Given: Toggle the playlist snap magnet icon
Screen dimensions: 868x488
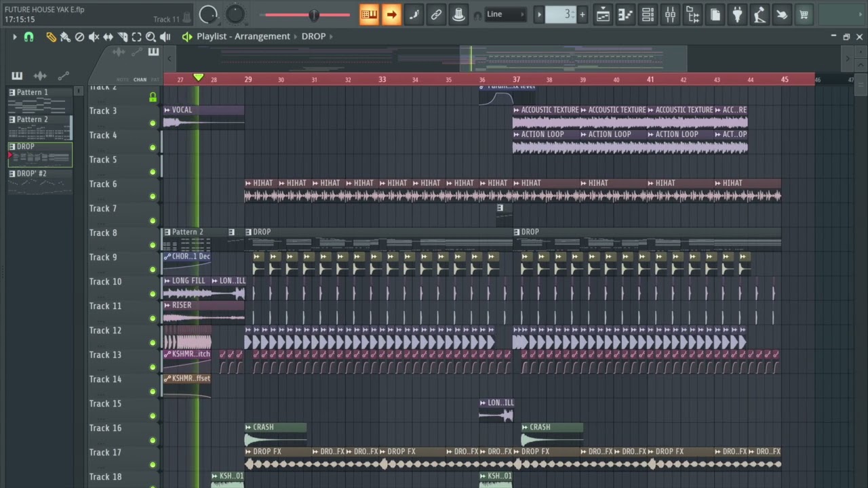Looking at the screenshot, I should pos(28,37).
